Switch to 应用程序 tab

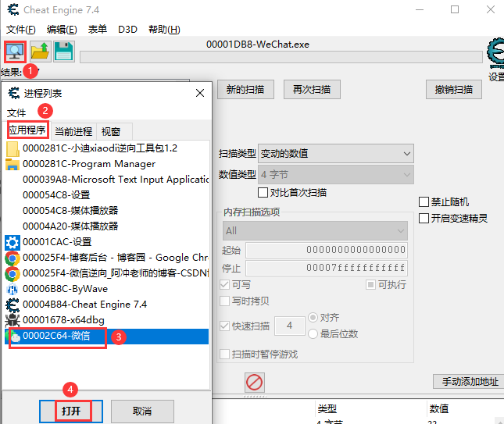click(x=27, y=130)
